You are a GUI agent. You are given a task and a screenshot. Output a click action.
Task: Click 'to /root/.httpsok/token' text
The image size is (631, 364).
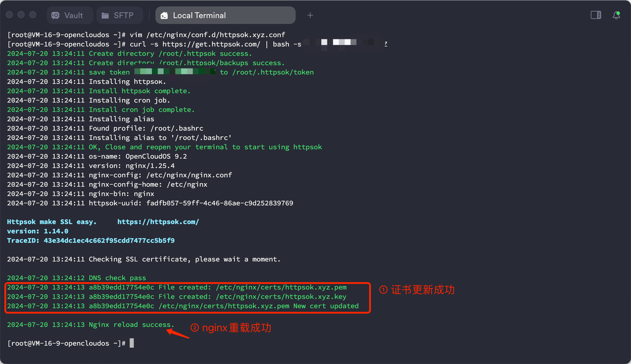pos(267,72)
